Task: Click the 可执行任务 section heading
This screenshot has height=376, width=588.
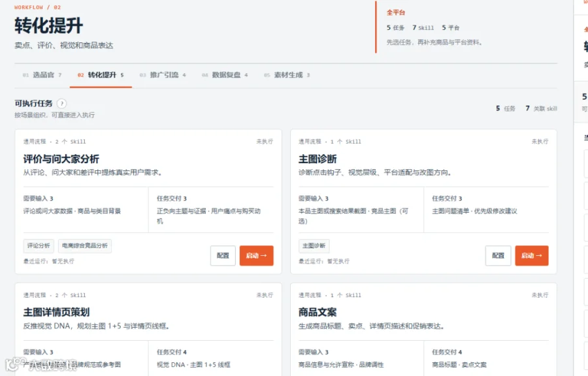Action: click(33, 103)
